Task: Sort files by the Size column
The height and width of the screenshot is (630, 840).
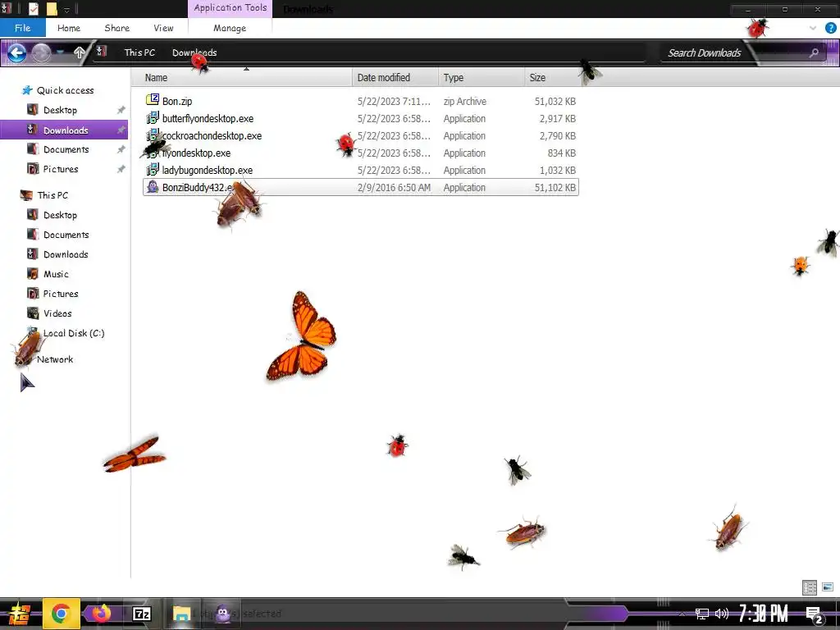Action: click(552, 78)
